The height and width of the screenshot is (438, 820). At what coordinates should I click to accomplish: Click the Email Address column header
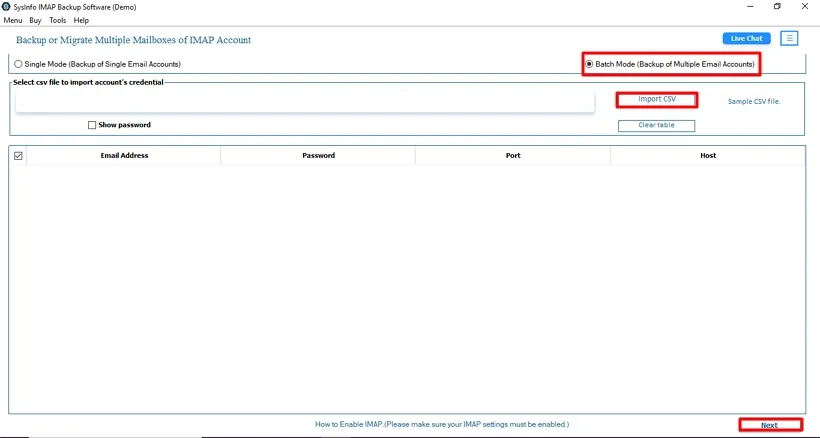[x=124, y=155]
